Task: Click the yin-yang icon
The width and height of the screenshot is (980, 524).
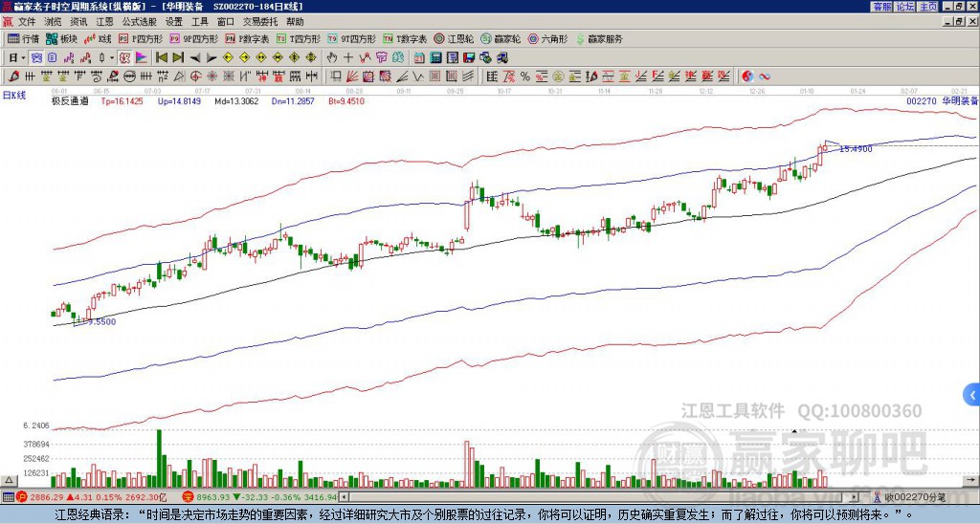Action: tap(747, 76)
